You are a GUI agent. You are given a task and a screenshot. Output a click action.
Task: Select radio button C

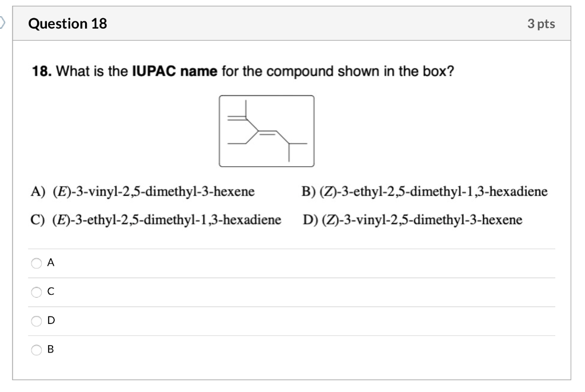coord(35,292)
